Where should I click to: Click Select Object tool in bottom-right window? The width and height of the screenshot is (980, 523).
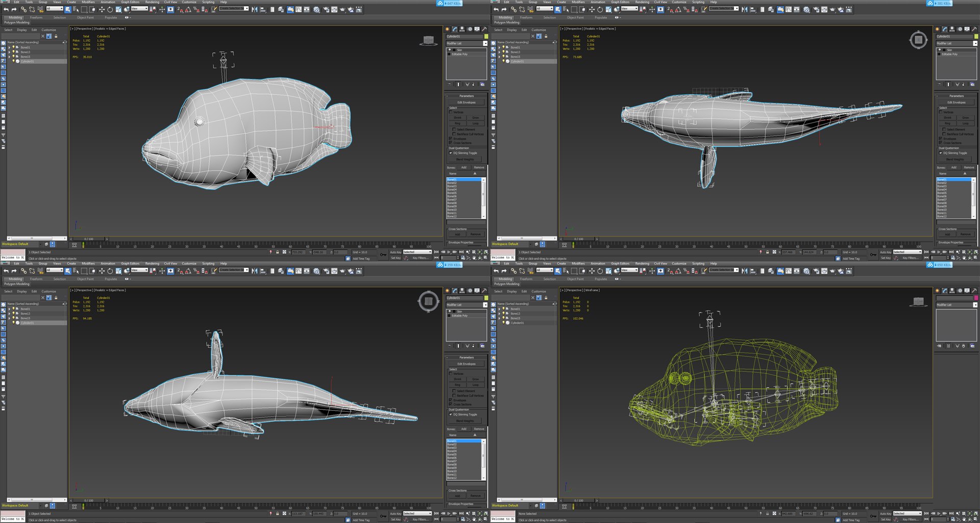pyautogui.click(x=558, y=271)
